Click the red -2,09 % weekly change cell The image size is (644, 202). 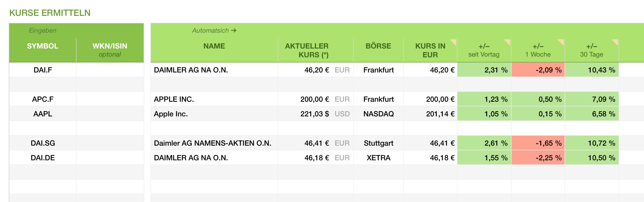(x=538, y=70)
